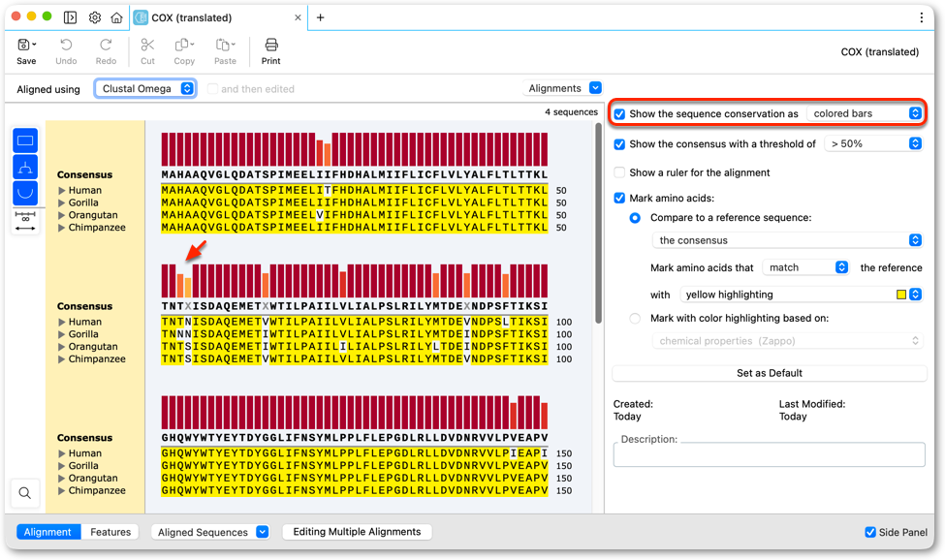Click the 'and then edited' checkbox

pyautogui.click(x=212, y=88)
